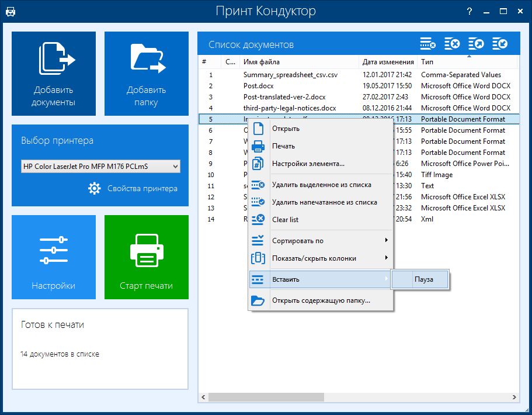
Task: Export list using header arrow-out icon
Action: (x=476, y=44)
